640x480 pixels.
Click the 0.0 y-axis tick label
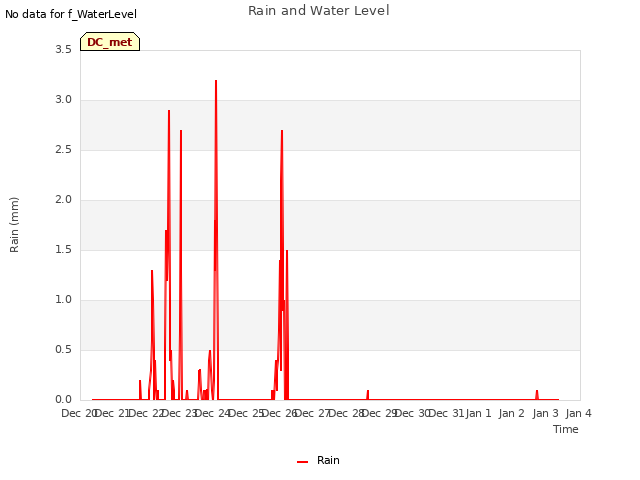[63, 400]
